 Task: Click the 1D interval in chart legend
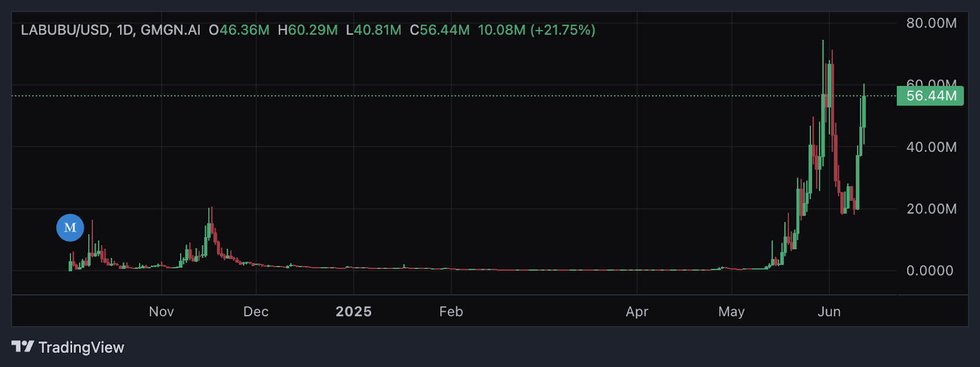[x=125, y=30]
